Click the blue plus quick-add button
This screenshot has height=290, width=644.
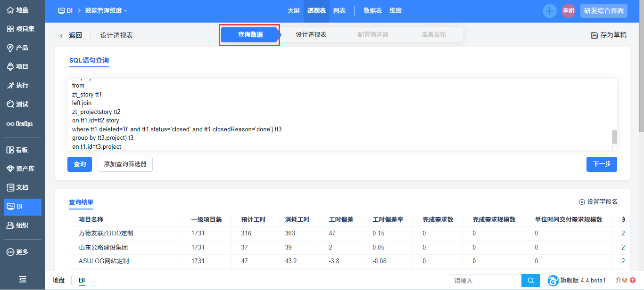(x=549, y=11)
